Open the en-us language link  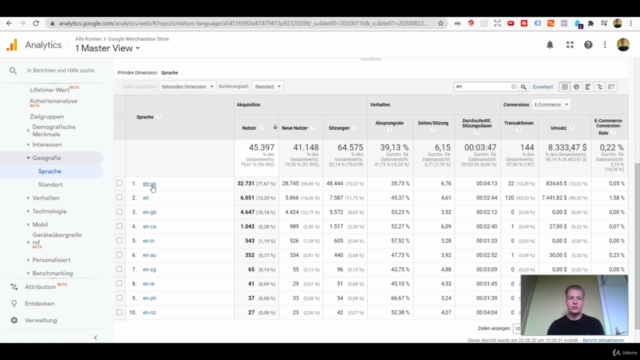coord(149,184)
